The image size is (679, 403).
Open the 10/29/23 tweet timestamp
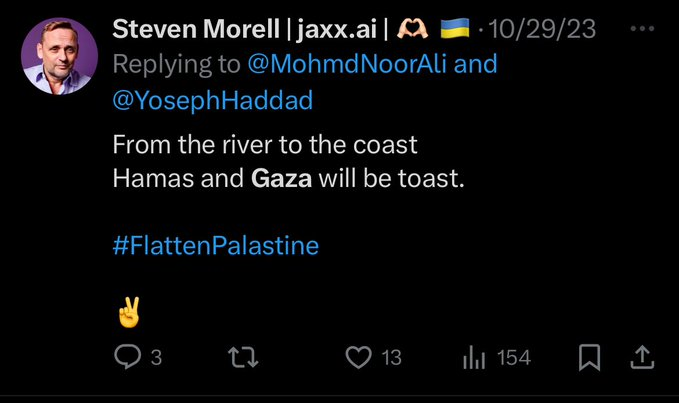(x=544, y=29)
